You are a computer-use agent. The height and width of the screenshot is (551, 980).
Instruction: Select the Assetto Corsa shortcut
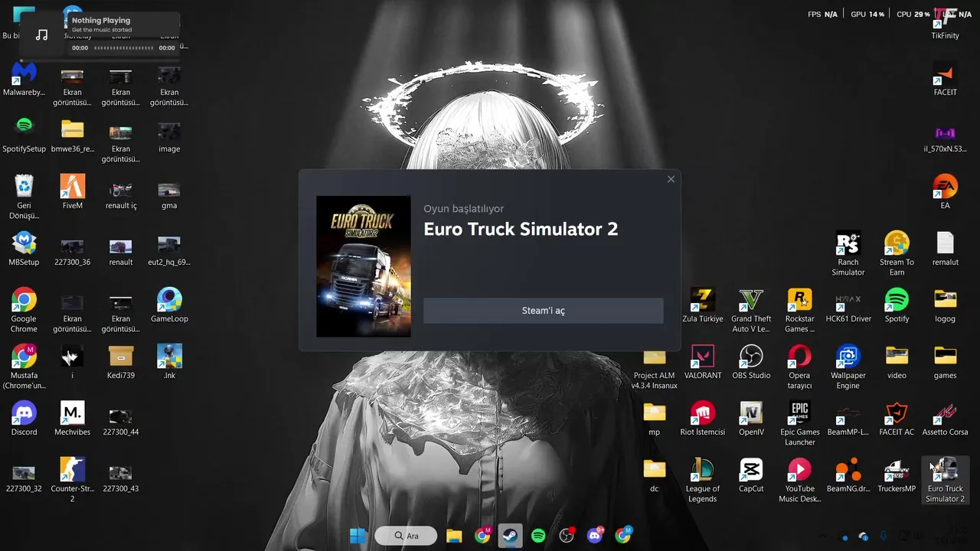pyautogui.click(x=946, y=419)
